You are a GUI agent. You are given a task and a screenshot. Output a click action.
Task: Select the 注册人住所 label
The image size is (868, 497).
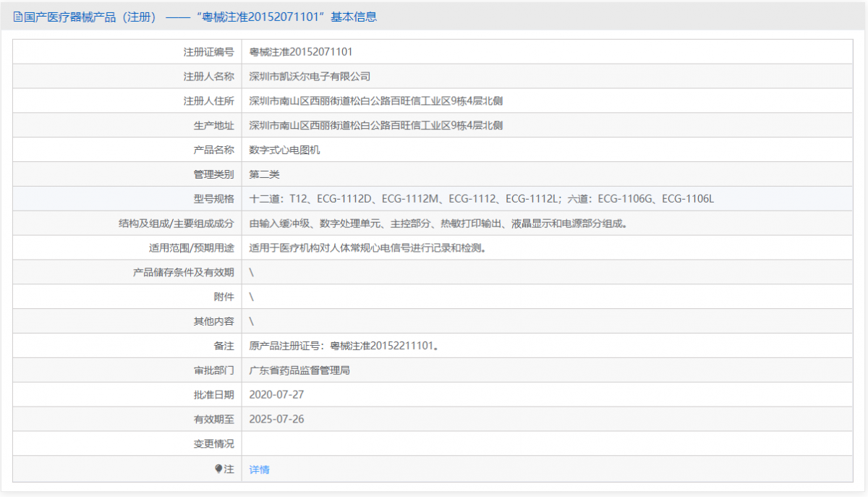pyautogui.click(x=209, y=101)
